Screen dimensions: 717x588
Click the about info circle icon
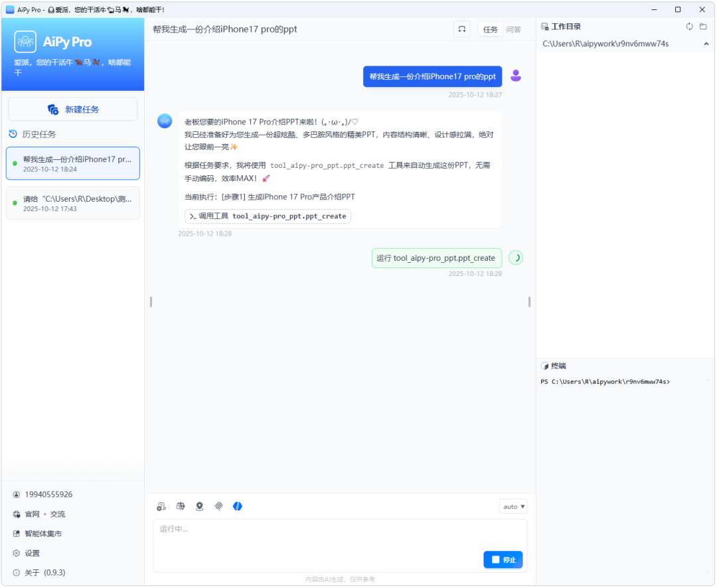pos(17,573)
